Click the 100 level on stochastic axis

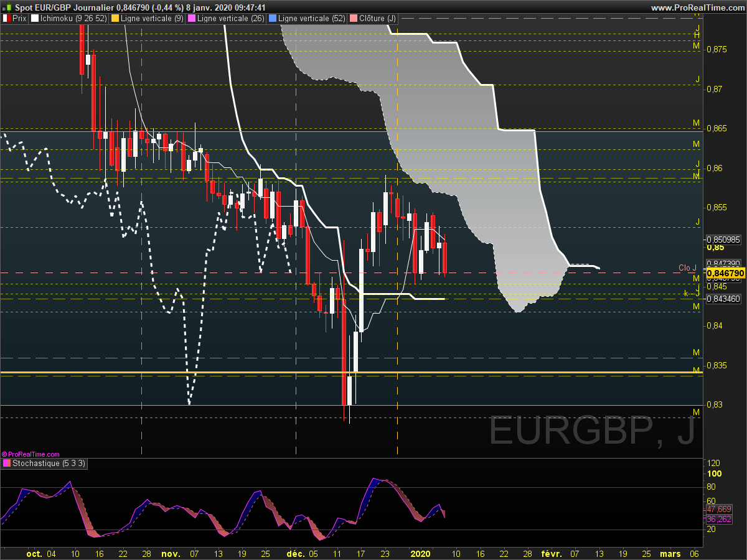[x=714, y=475]
